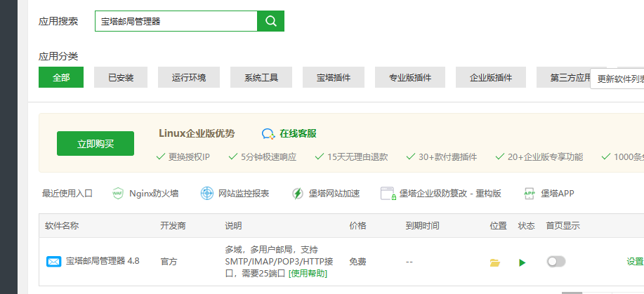The height and width of the screenshot is (294, 644).
Task: Click the 说明 column header
Action: click(x=233, y=225)
